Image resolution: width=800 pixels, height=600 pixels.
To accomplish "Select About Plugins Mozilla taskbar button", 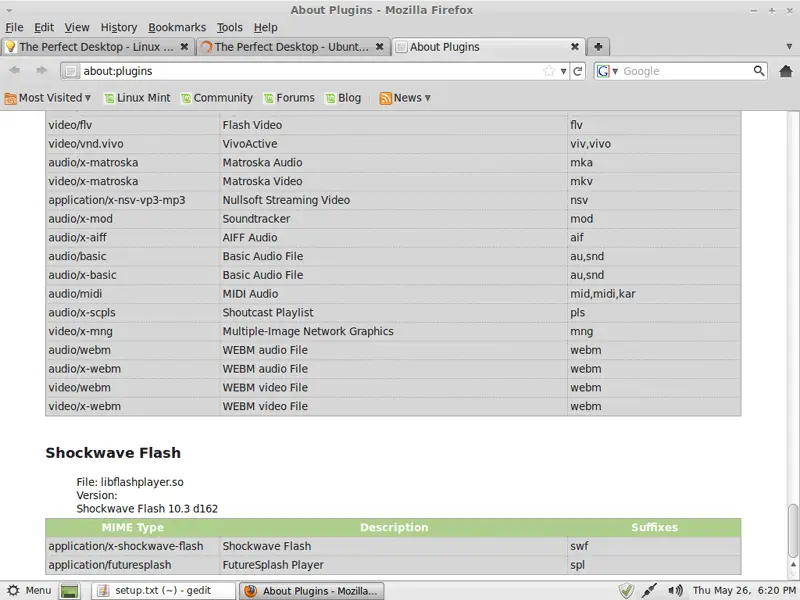I will (312, 591).
